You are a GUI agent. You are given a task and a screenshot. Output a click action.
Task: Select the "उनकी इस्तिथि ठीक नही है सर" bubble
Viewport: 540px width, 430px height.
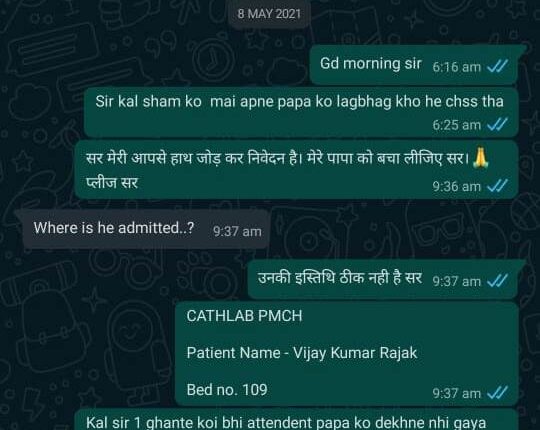point(386,280)
